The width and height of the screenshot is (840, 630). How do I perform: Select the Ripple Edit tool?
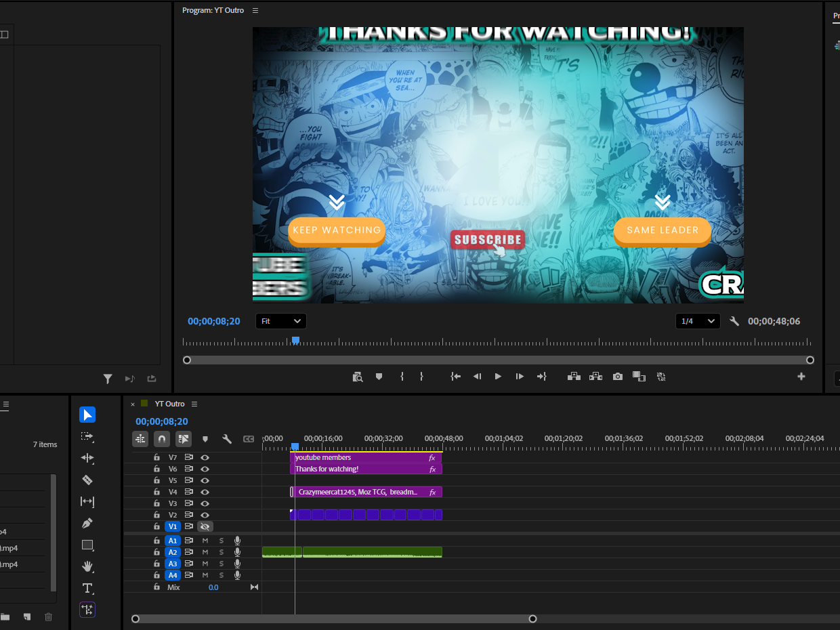point(87,458)
